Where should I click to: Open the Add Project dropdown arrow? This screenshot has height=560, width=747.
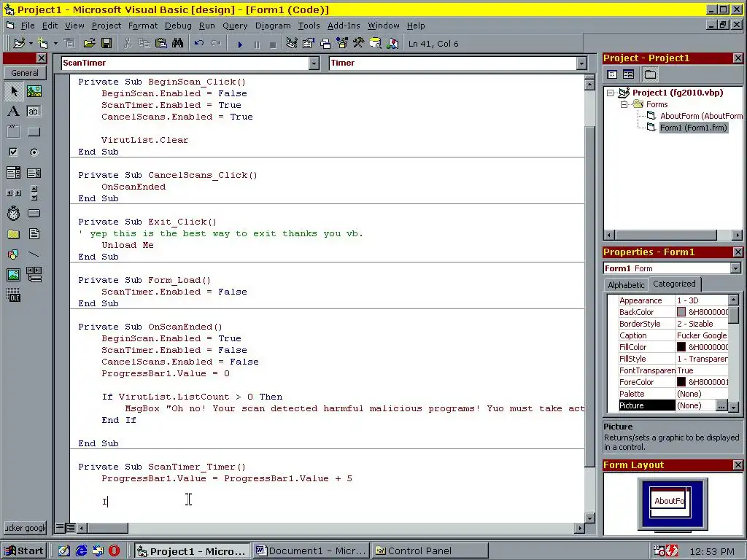[31, 44]
